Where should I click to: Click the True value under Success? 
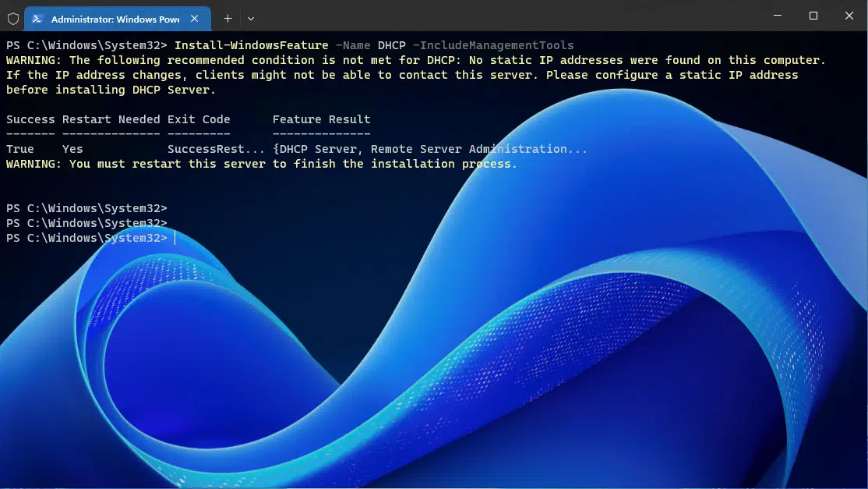click(19, 148)
